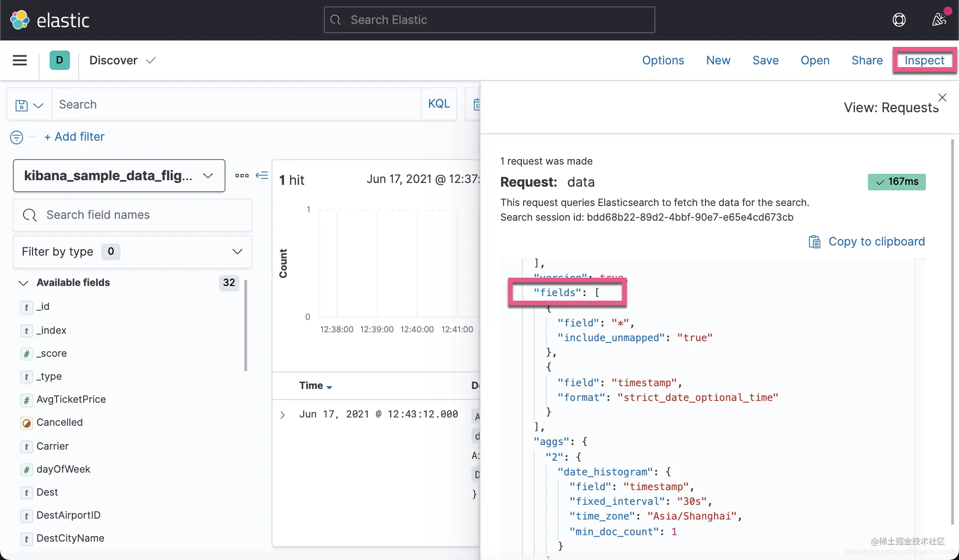Open the main navigation hamburger menu

20,60
